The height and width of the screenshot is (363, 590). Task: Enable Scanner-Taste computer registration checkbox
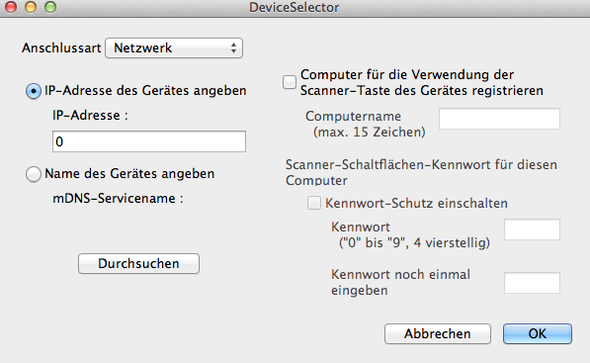289,82
